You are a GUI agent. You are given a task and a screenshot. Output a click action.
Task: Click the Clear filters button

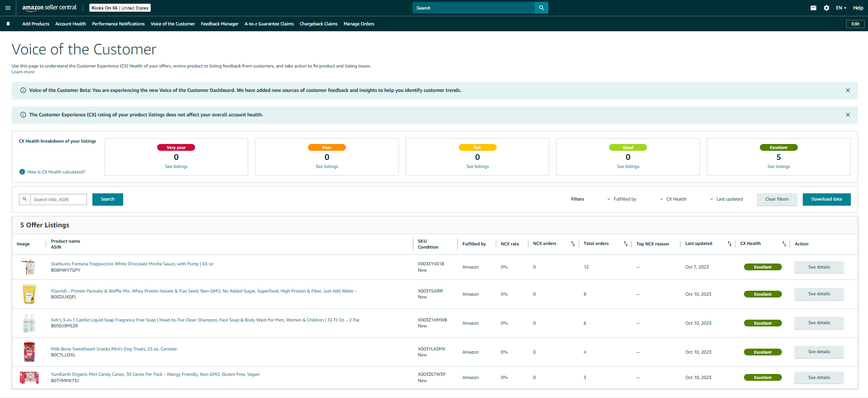[x=777, y=199]
